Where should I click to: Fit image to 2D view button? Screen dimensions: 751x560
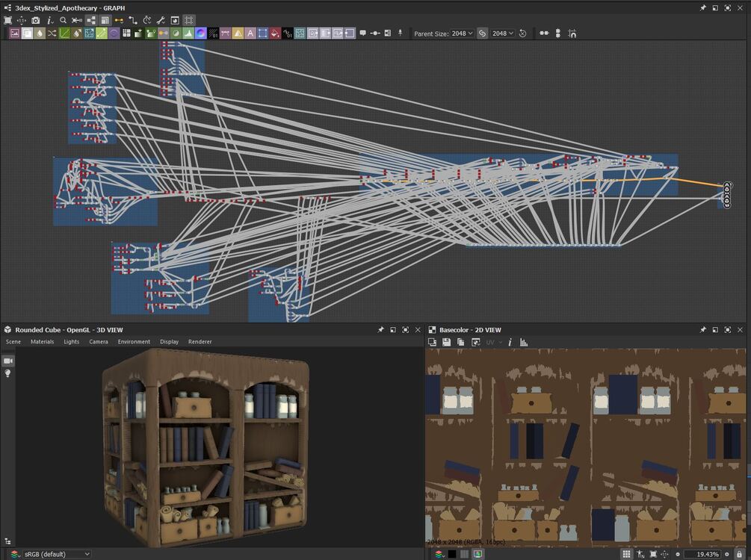653,554
